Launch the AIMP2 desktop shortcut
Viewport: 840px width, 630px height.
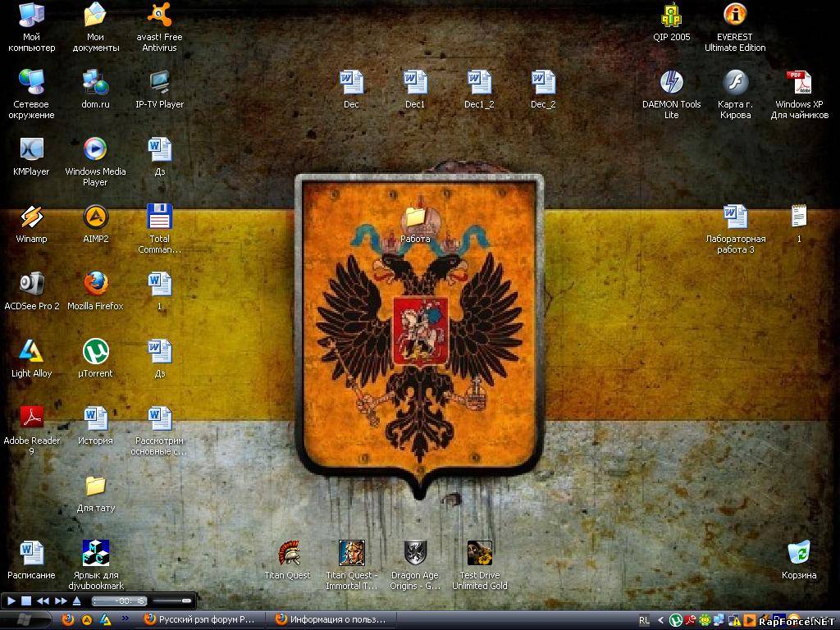[95, 225]
